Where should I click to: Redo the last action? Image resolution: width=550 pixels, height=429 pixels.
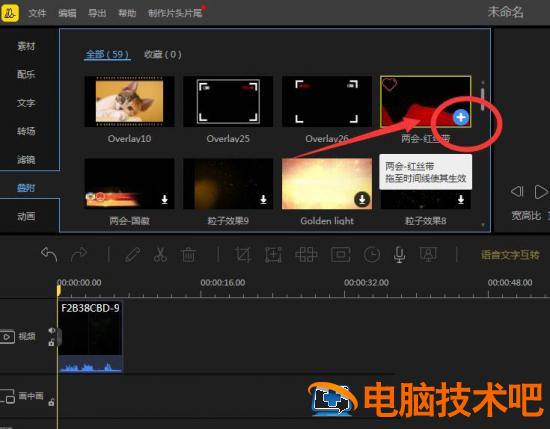pyautogui.click(x=79, y=254)
